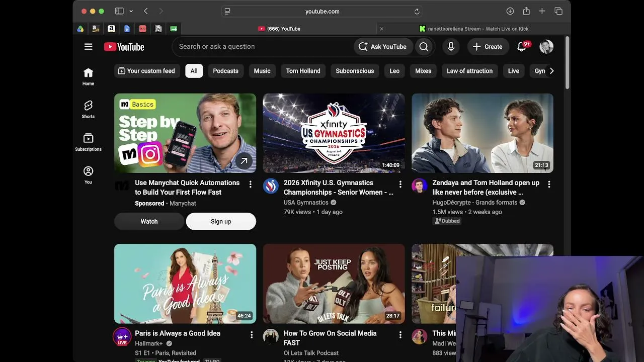Viewport: 644px width, 362px height.
Task: Switch to the nanetteorellana Stream Kick tab
Action: coord(474,29)
